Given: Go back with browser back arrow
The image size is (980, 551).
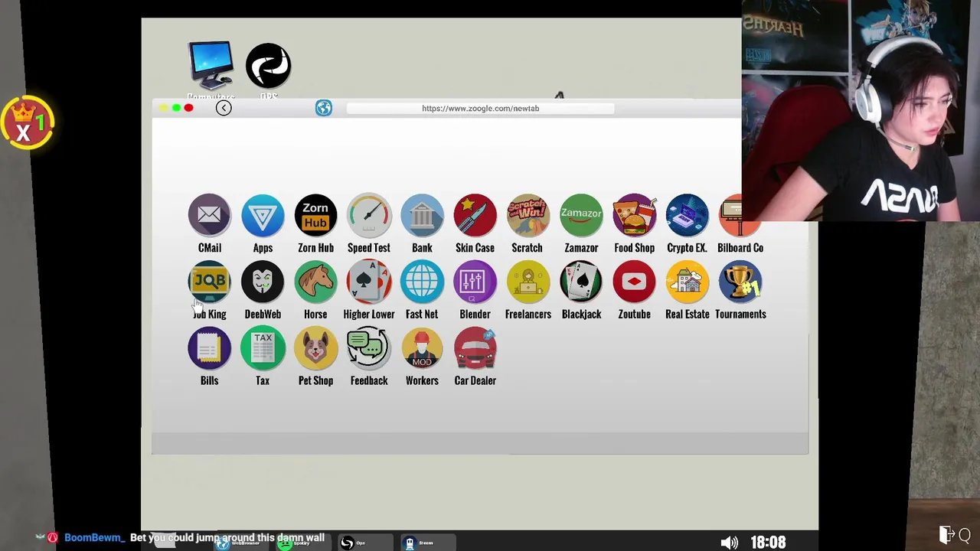Looking at the screenshot, I should (x=224, y=108).
